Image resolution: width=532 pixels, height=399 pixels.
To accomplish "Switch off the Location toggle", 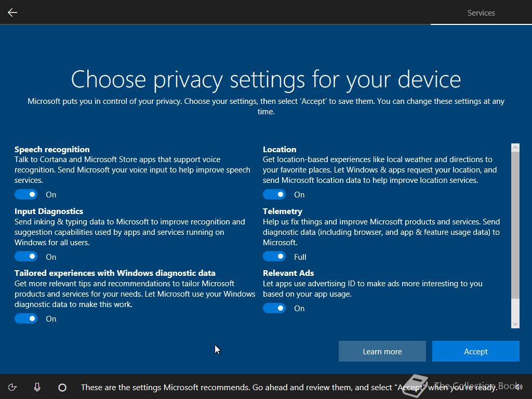I will (x=274, y=194).
